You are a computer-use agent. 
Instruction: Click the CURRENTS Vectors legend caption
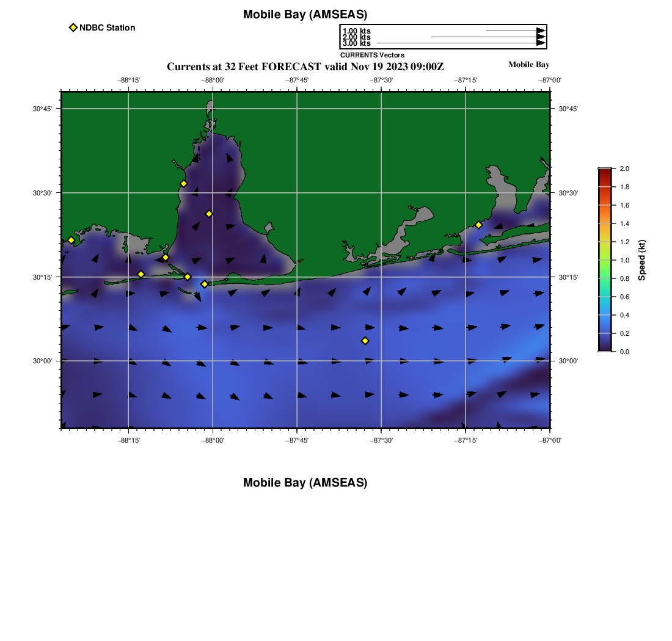coord(372,55)
